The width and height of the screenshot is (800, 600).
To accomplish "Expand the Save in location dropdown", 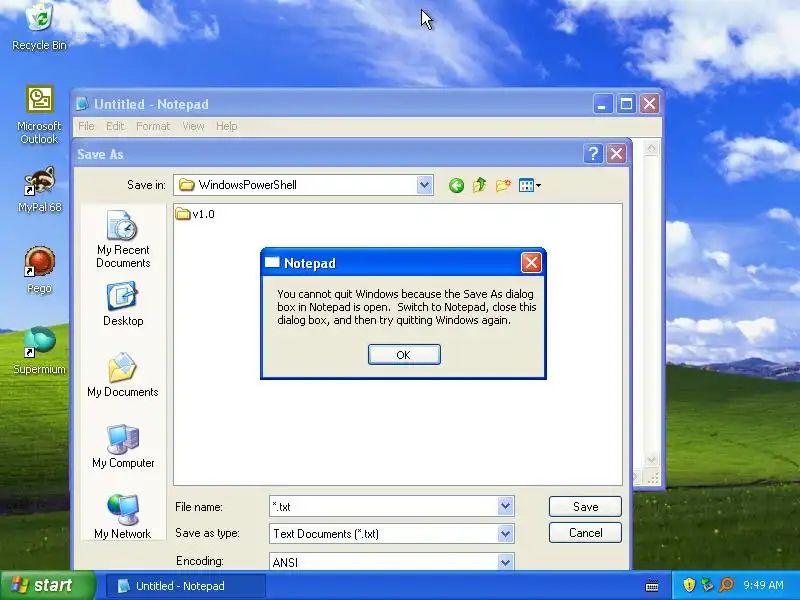I will (424, 185).
